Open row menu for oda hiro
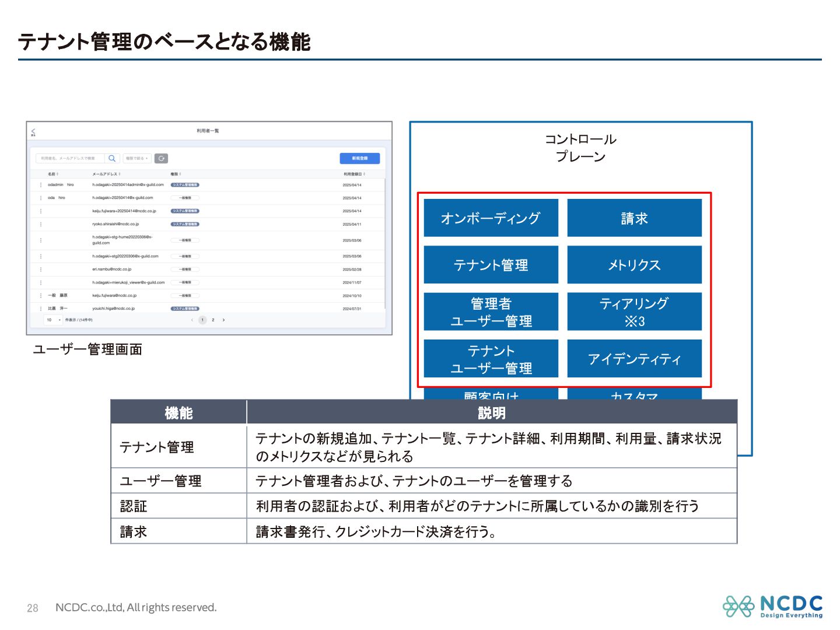 click(41, 198)
